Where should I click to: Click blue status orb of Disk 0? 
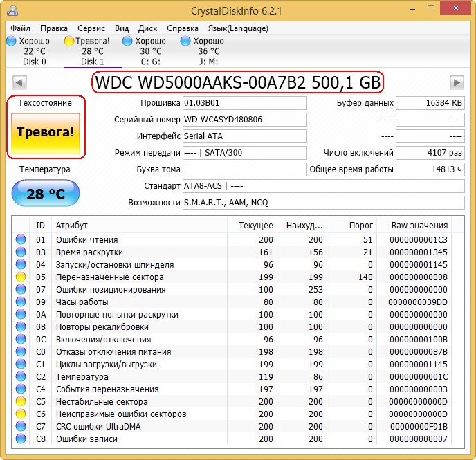[x=11, y=41]
